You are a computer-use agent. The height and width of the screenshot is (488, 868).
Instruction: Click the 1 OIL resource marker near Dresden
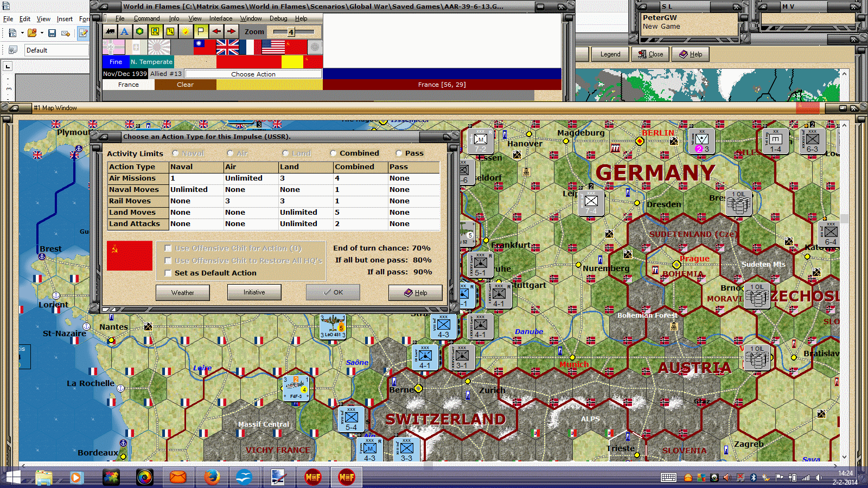click(739, 203)
